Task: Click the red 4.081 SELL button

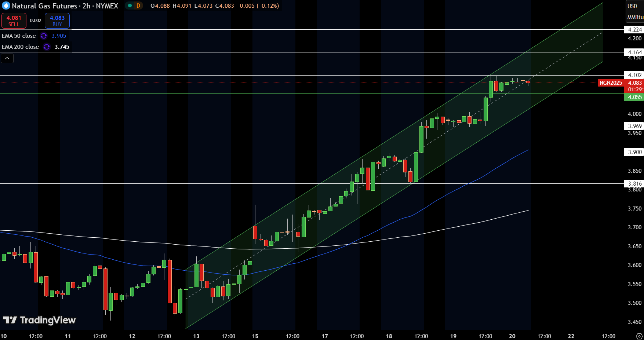Action: pyautogui.click(x=14, y=21)
